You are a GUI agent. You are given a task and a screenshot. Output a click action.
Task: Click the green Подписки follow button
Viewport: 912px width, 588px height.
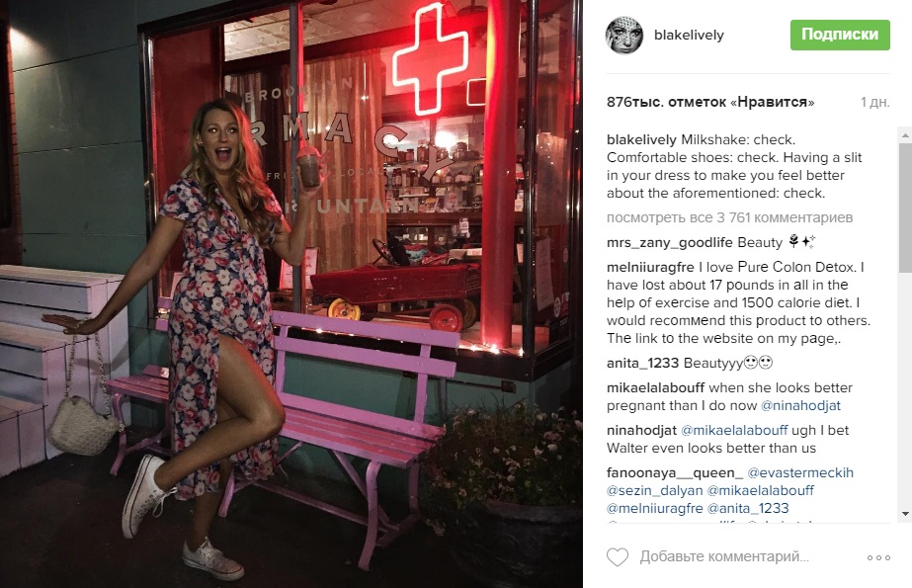[x=840, y=35]
